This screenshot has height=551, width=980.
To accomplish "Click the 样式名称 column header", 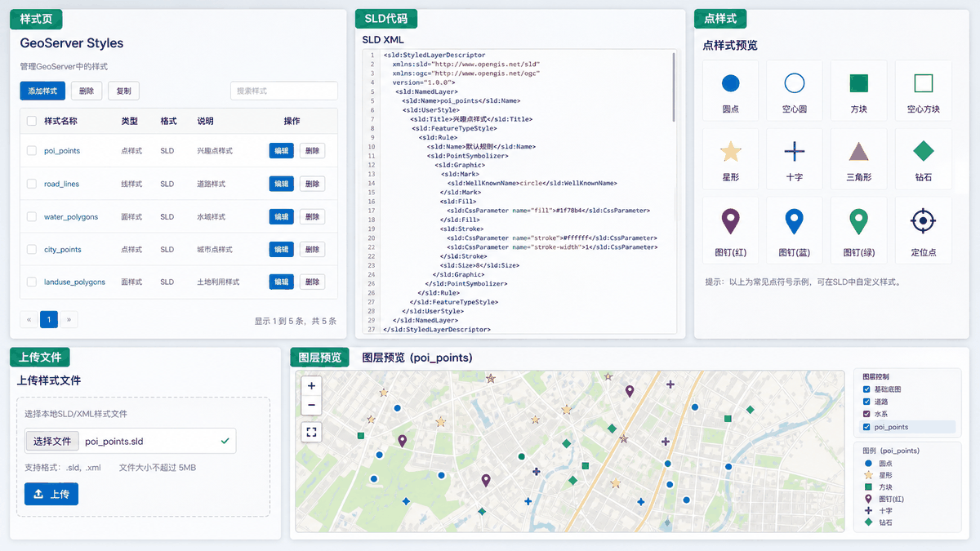I will coord(60,121).
